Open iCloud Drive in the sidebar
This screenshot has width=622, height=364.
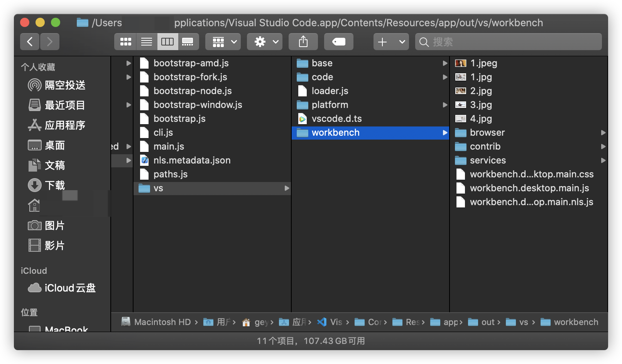62,288
